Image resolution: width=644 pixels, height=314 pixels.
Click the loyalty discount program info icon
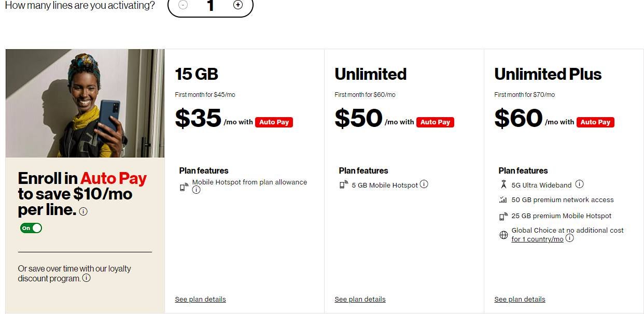87,279
